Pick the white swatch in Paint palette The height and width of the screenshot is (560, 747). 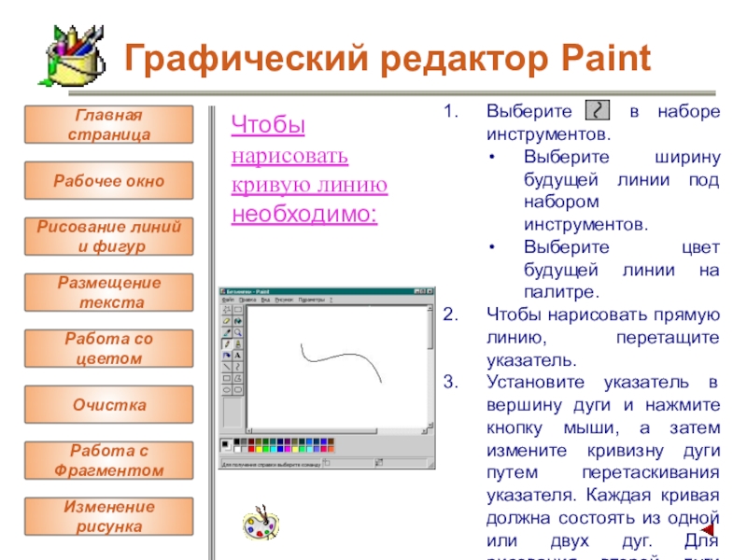coord(237,449)
